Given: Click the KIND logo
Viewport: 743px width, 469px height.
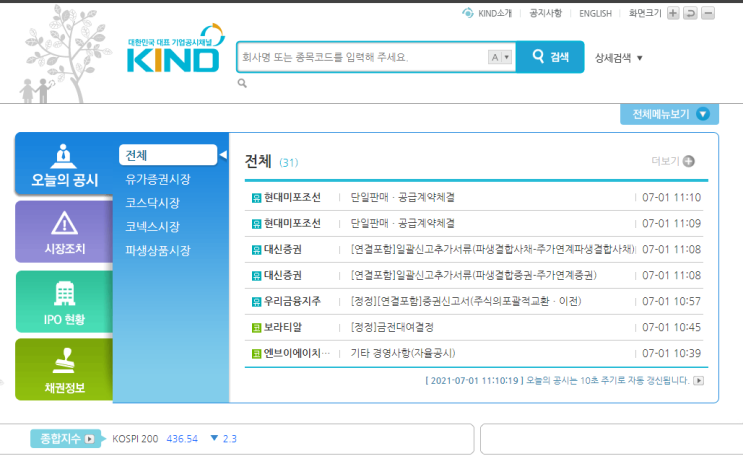Looking at the screenshot, I should [175, 49].
